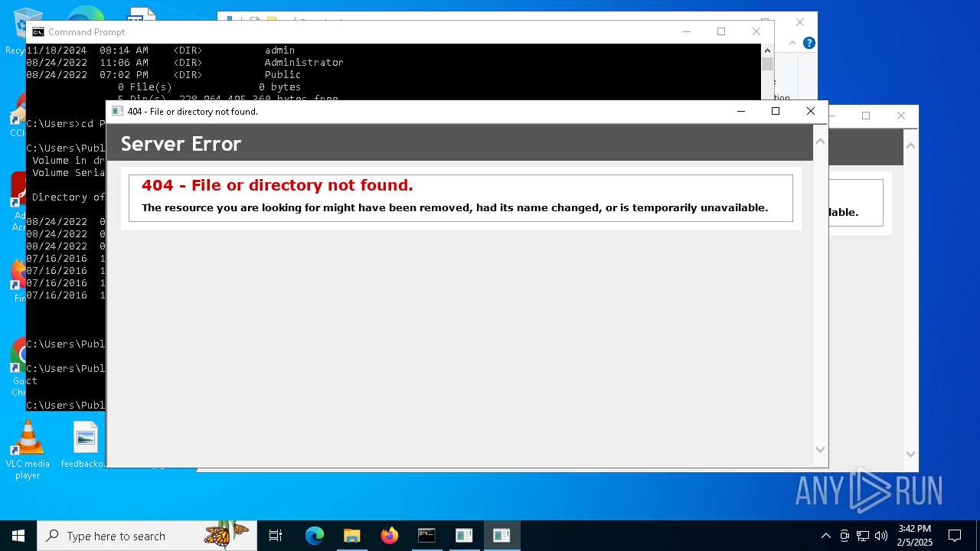
Task: Maximize the front 404 error window
Action: point(776,111)
